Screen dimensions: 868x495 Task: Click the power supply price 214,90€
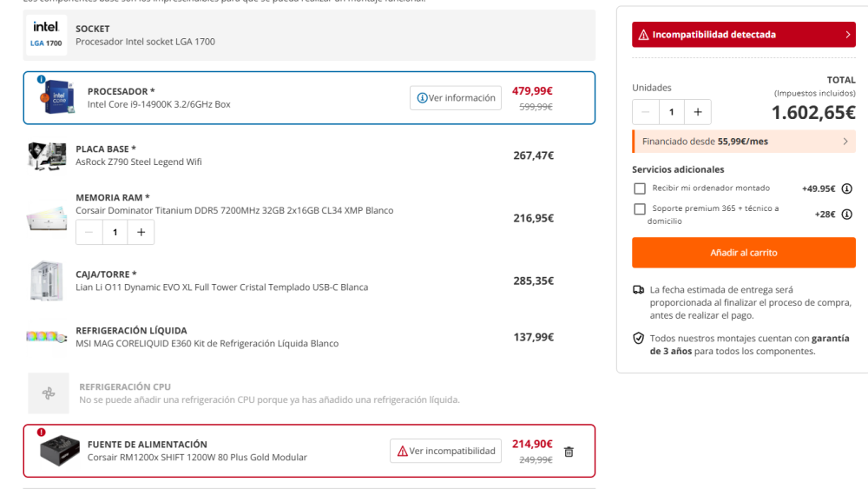tap(532, 444)
